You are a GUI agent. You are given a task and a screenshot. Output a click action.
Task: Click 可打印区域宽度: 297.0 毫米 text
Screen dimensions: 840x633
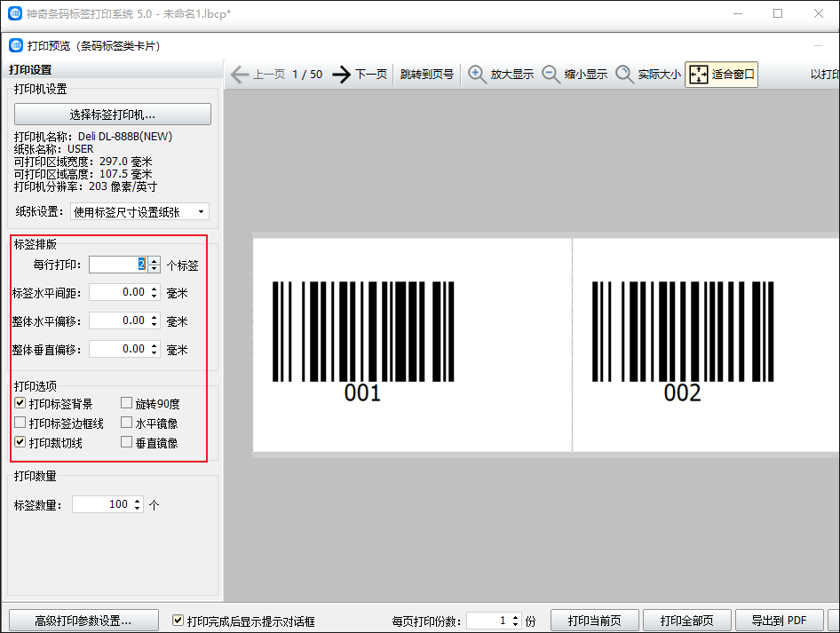point(83,162)
